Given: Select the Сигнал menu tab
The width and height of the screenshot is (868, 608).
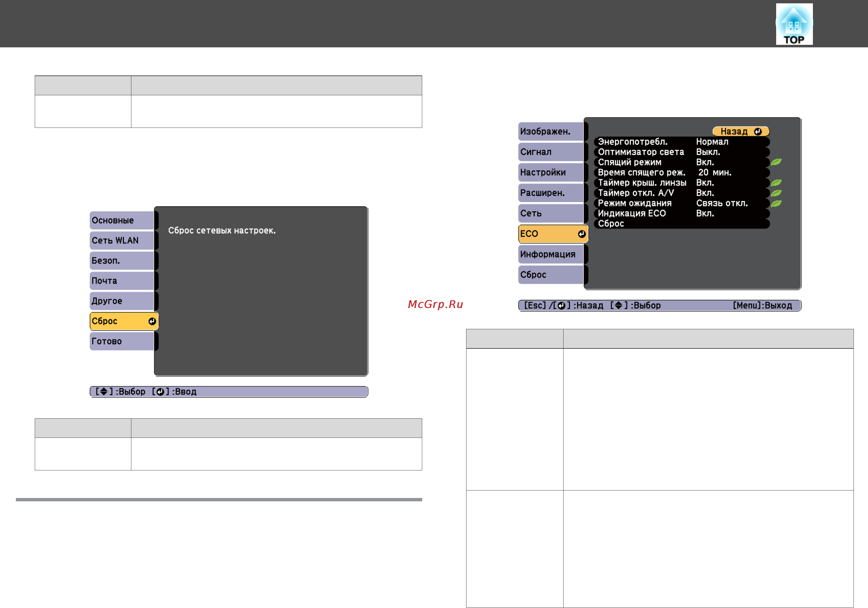Looking at the screenshot, I should point(551,152).
